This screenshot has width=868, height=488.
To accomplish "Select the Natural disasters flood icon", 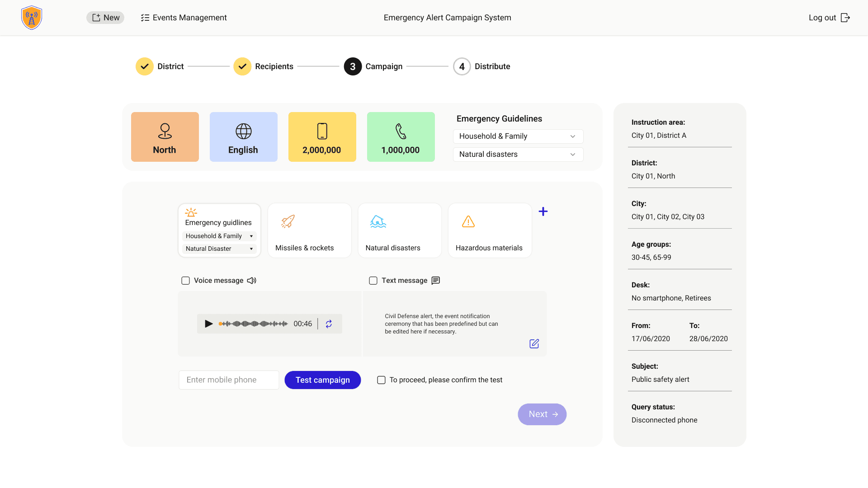I will (378, 221).
